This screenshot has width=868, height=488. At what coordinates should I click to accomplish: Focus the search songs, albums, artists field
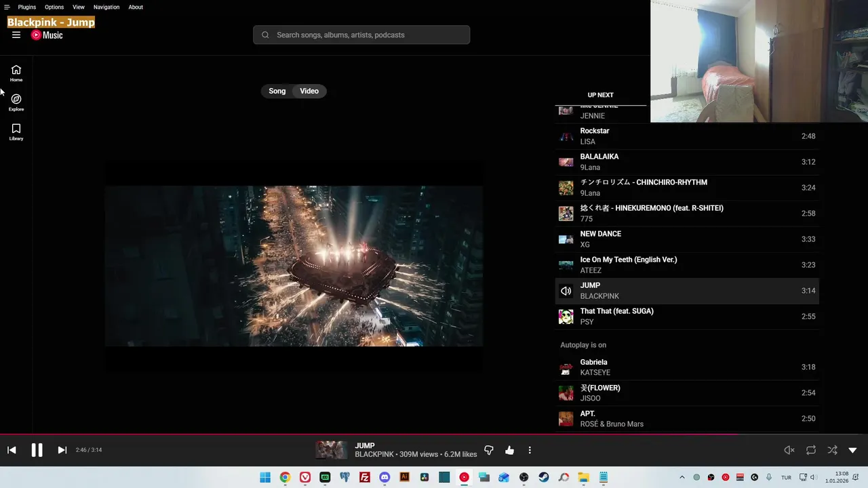[361, 35]
